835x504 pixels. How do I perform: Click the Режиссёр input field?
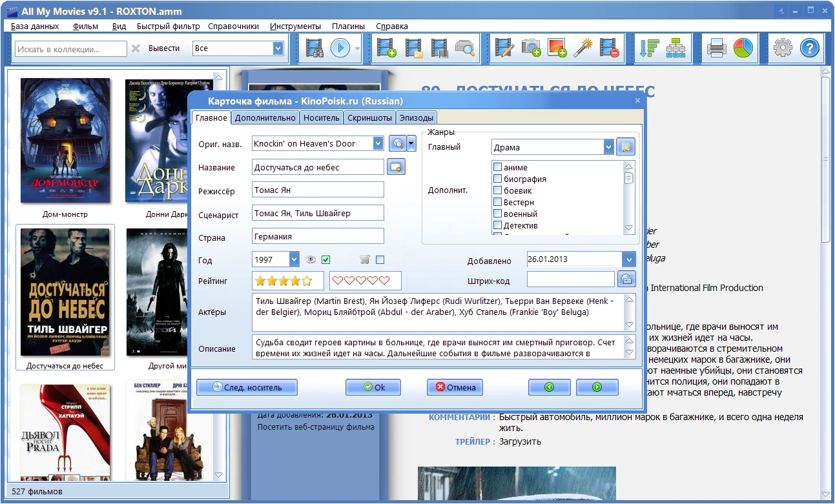pos(318,190)
